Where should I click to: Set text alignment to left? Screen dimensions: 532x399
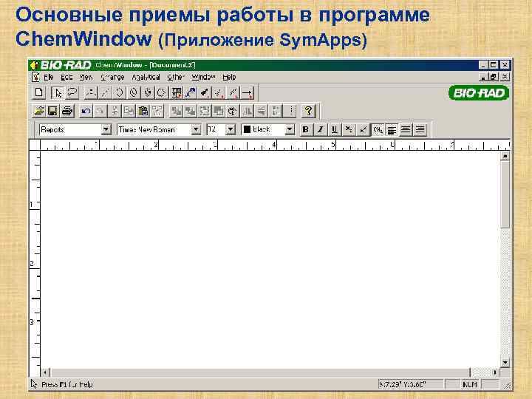pyautogui.click(x=392, y=129)
